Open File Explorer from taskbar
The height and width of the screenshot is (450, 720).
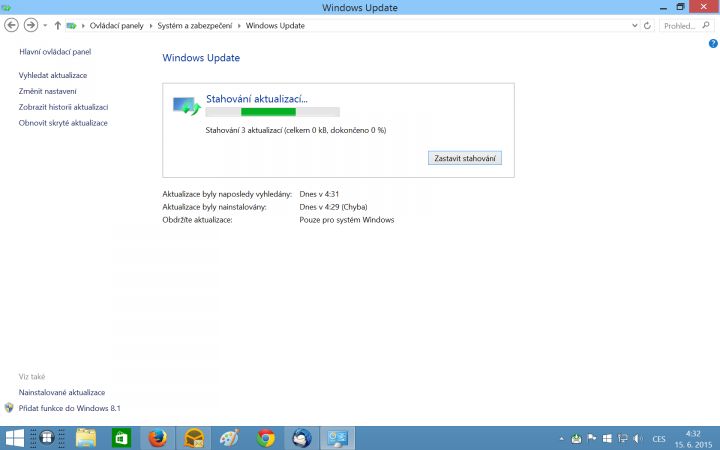point(85,438)
